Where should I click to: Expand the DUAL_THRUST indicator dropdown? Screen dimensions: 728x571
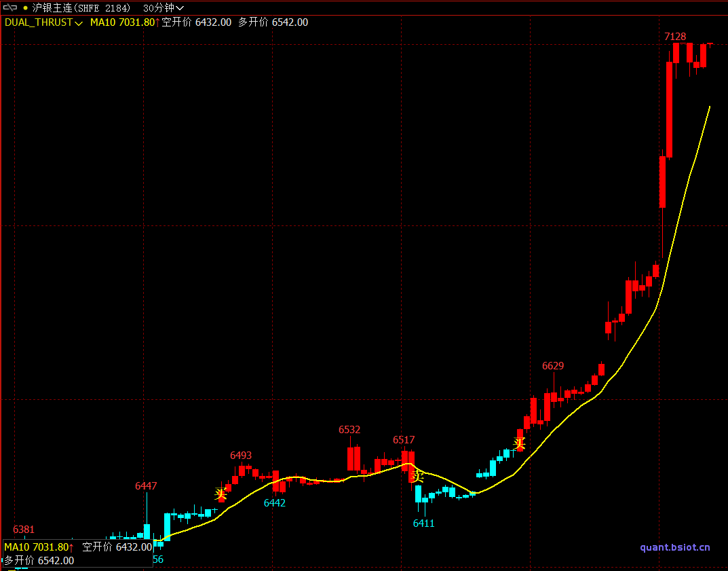tap(43, 22)
